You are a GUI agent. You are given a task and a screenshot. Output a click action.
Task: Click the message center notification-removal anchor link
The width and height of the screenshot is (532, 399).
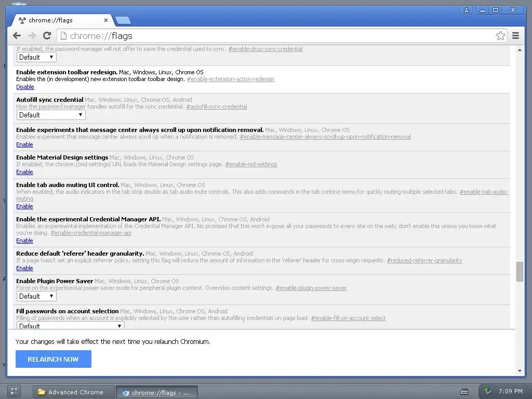point(325,137)
